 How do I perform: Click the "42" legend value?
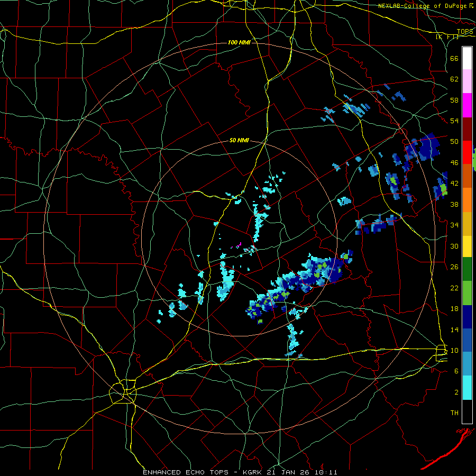(x=454, y=184)
